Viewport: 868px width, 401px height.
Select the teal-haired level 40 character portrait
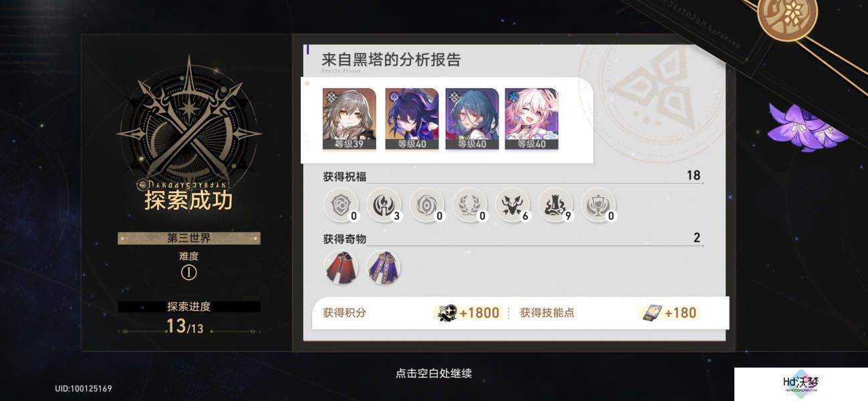[472, 119]
